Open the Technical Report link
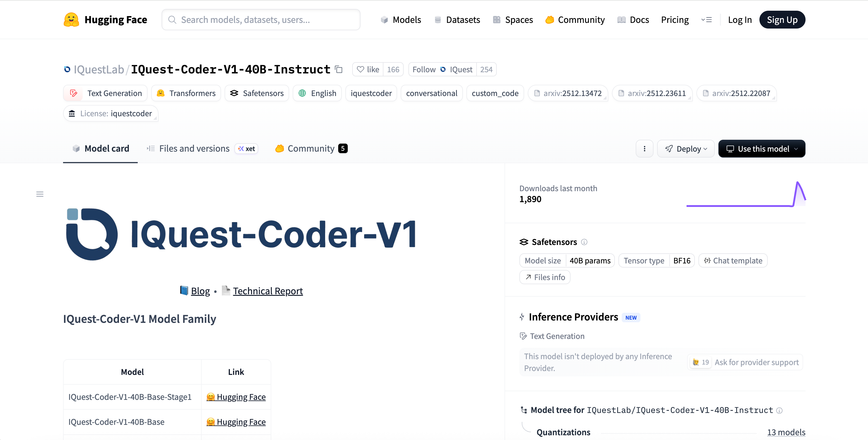Viewport: 868px width, 440px height. [x=268, y=291]
